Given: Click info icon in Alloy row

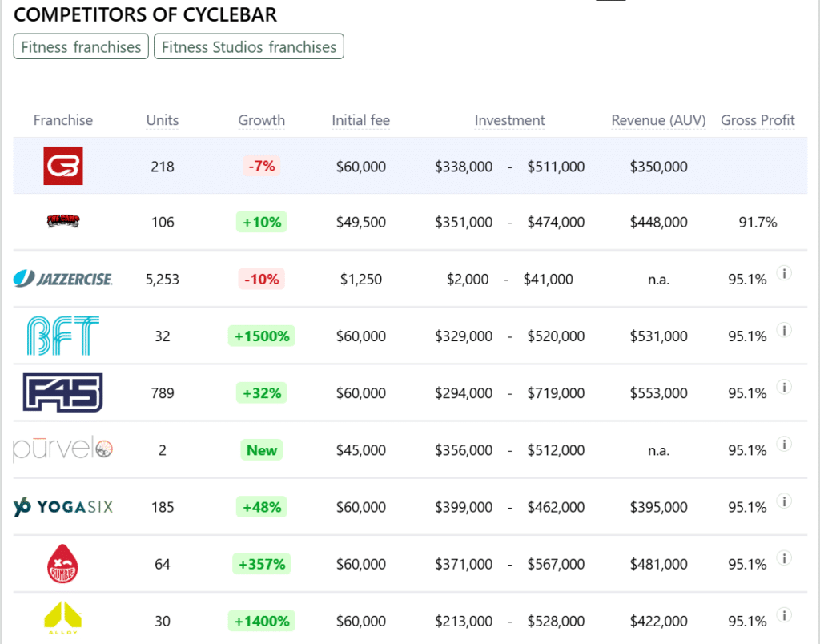Looking at the screenshot, I should click(x=783, y=615).
